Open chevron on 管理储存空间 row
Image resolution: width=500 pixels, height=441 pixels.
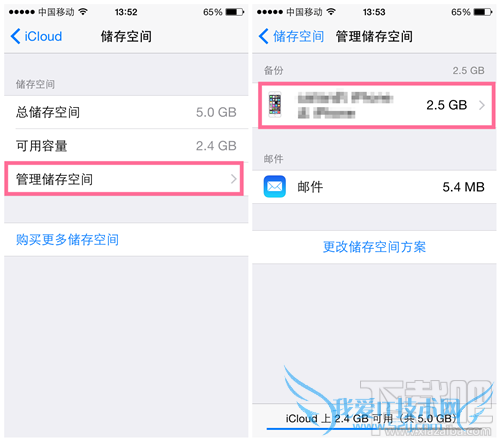[234, 179]
